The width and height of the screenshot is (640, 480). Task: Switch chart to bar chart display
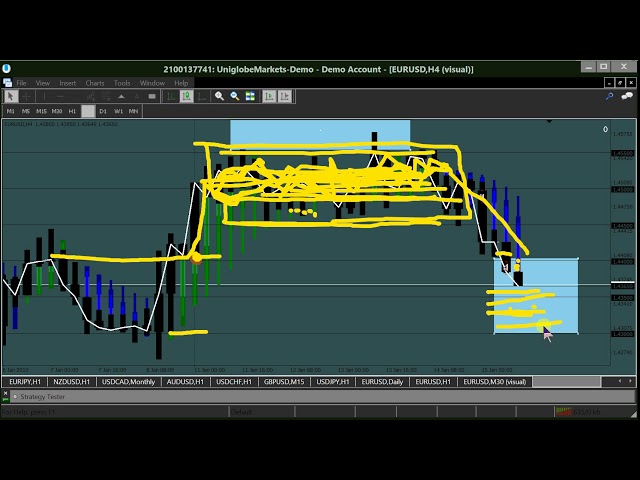(171, 97)
